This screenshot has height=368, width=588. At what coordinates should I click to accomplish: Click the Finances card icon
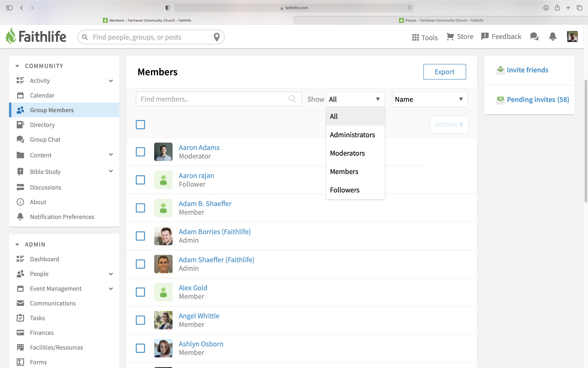(x=20, y=332)
